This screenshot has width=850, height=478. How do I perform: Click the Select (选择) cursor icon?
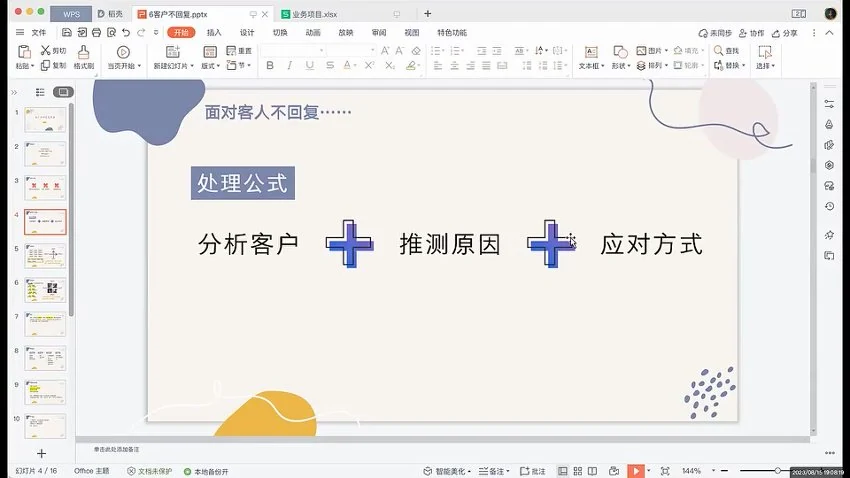(765, 52)
